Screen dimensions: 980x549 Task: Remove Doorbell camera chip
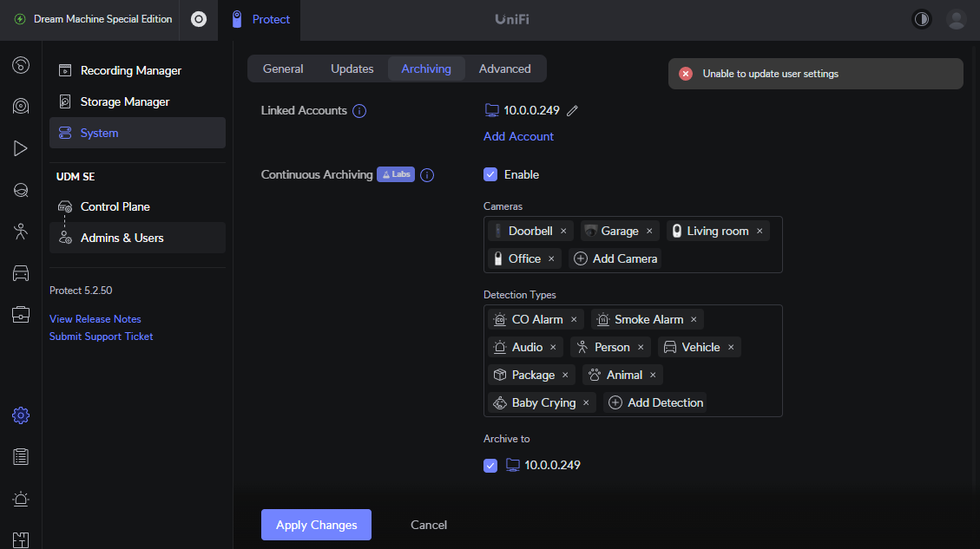(x=563, y=231)
